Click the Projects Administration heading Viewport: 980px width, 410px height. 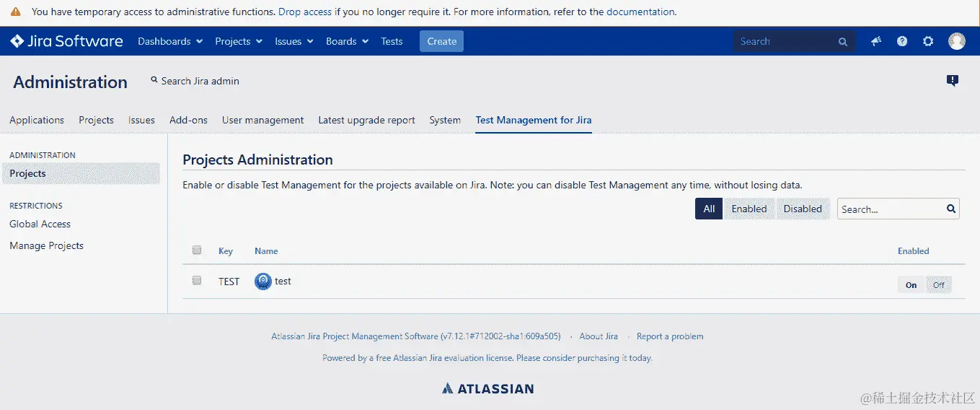tap(257, 160)
